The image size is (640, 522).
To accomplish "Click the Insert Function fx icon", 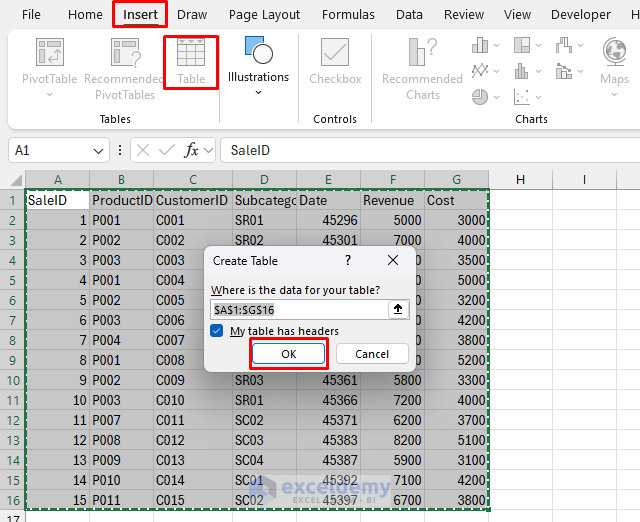I will [191, 150].
